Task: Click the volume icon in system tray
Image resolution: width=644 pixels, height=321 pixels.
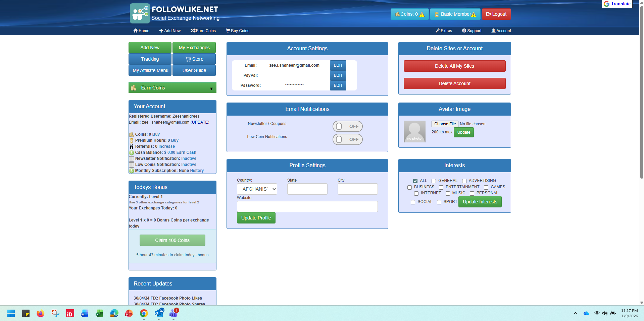Action: [605, 313]
